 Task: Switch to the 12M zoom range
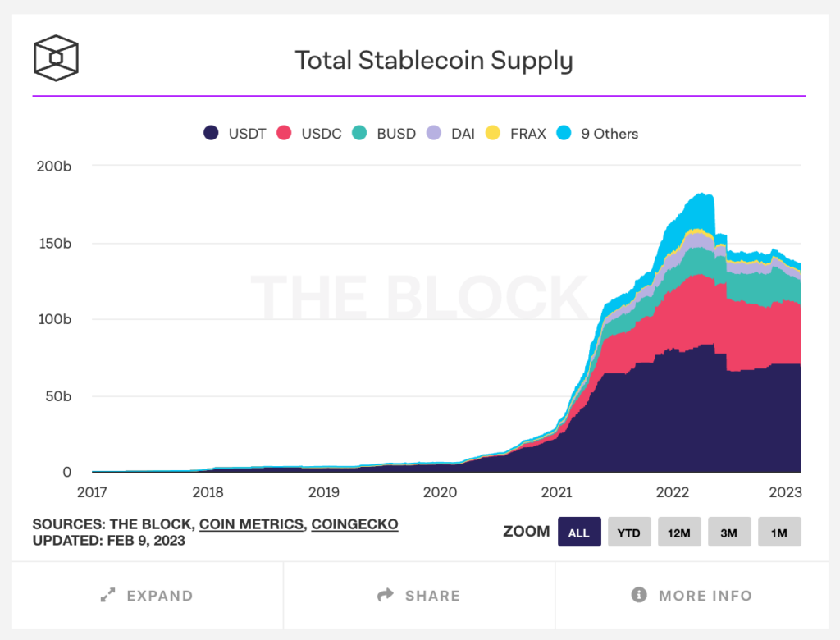click(679, 532)
